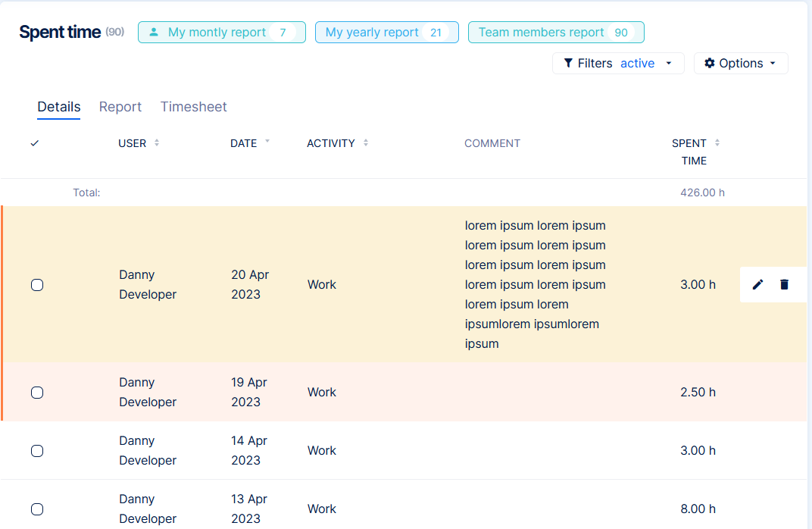Image resolution: width=812 pixels, height=529 pixels.
Task: Switch to the Report tab
Action: [120, 107]
